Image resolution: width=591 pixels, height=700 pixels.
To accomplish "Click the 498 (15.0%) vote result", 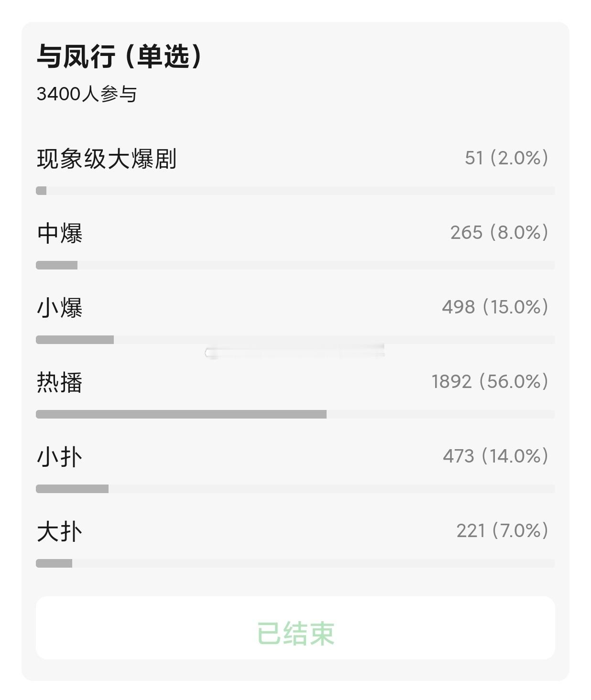I will 495,307.
